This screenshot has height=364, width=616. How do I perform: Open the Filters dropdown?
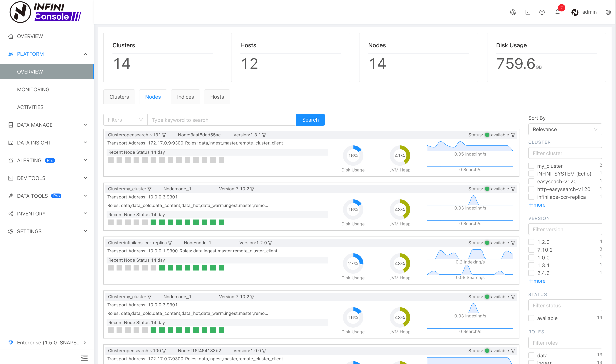(125, 120)
